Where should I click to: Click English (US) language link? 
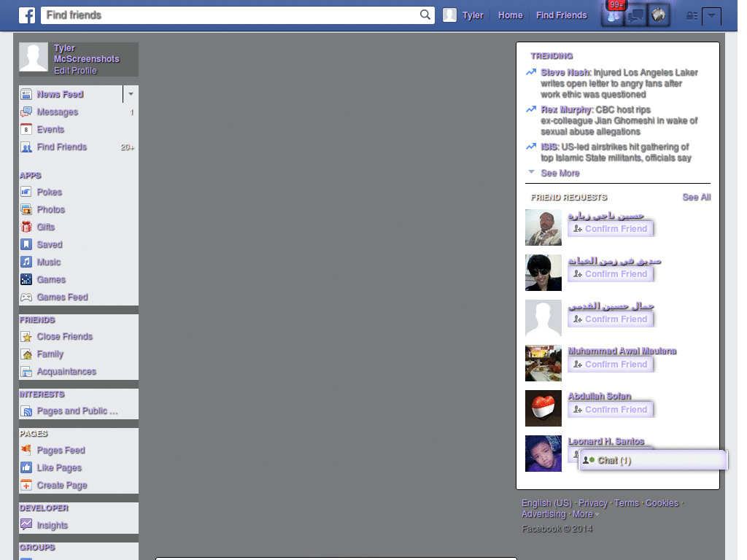pos(546,503)
